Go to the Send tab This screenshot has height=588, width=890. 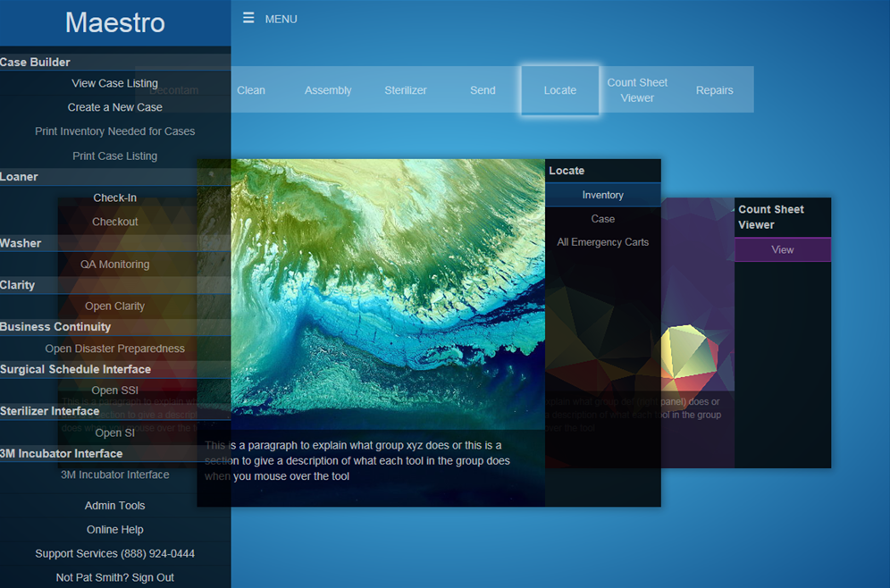point(483,90)
